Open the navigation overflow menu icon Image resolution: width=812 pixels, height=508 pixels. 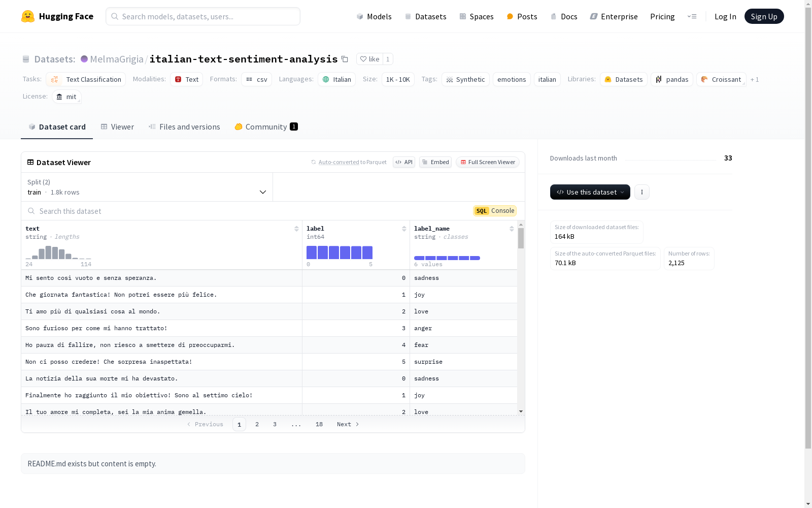(x=692, y=16)
